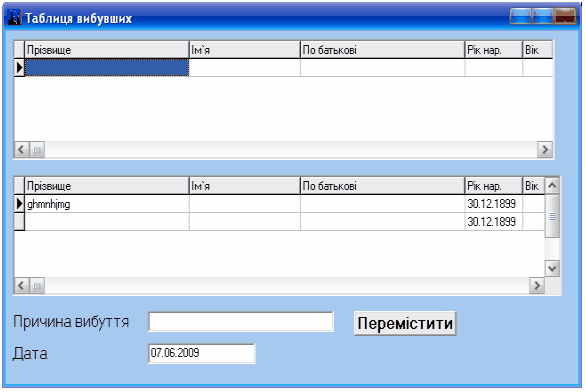Viewport: 585px width, 392px height.
Task: Click the lower grid's right scroll arrow
Action: [x=537, y=286]
